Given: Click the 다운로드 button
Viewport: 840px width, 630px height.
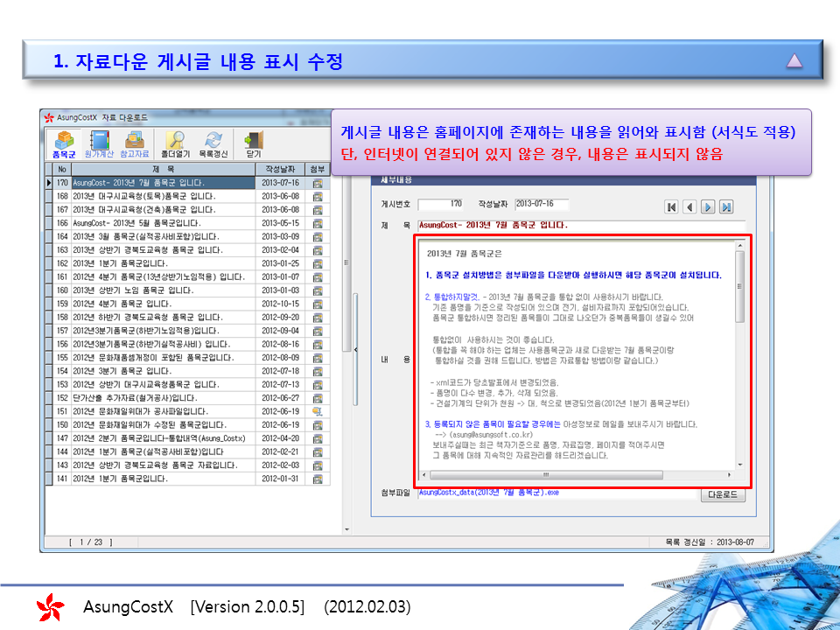Looking at the screenshot, I should point(723,494).
